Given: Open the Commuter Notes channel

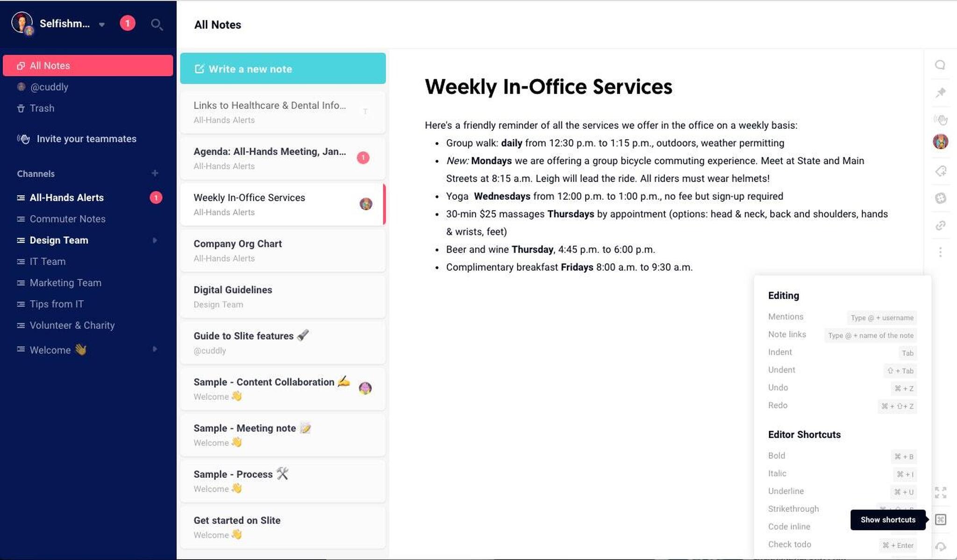Looking at the screenshot, I should point(67,219).
